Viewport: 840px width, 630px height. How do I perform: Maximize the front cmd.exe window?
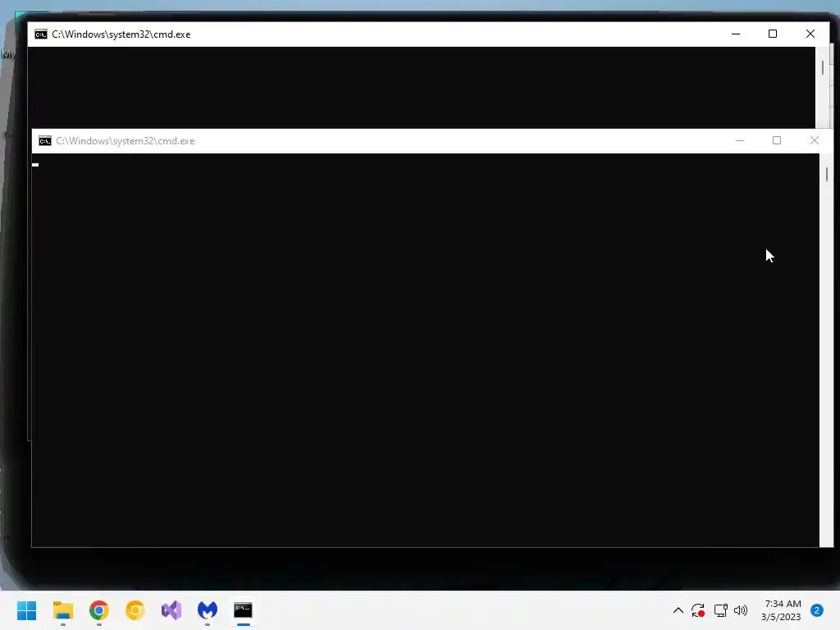(777, 140)
